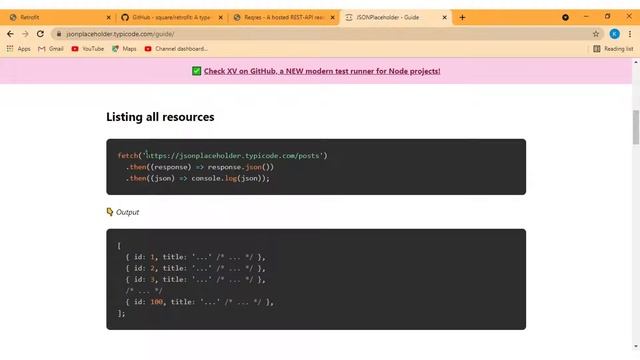Open the Gmail bookmark
The width and height of the screenshot is (640, 360).
[51, 49]
